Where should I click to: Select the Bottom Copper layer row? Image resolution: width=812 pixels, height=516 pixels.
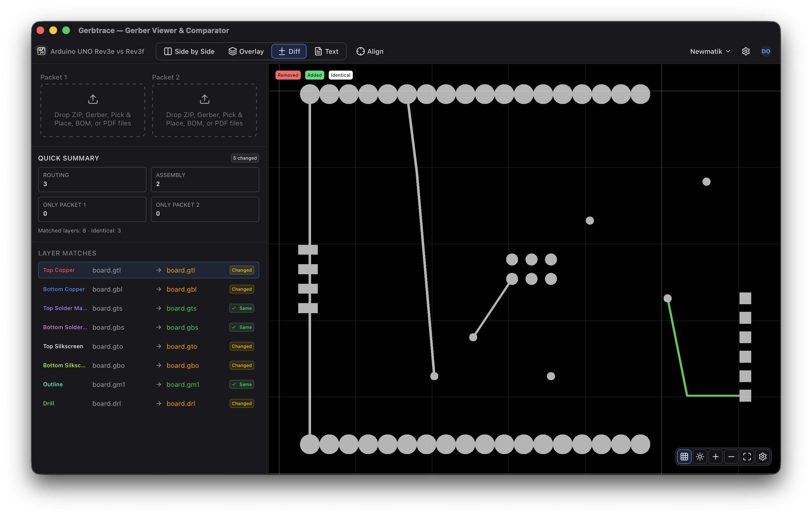(148, 289)
